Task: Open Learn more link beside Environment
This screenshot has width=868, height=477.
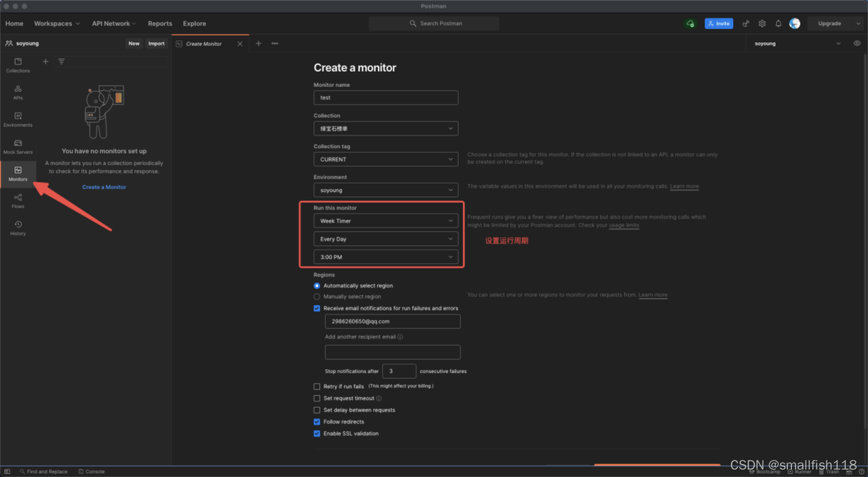Action: (x=684, y=186)
